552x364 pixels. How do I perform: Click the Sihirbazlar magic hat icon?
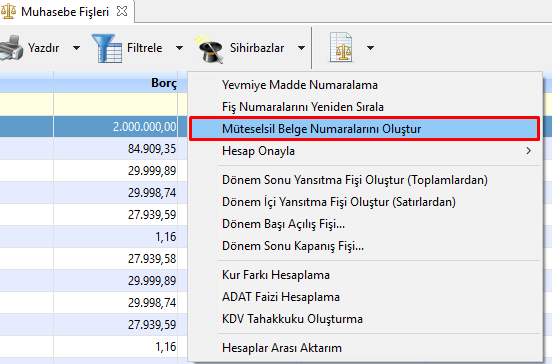click(209, 49)
